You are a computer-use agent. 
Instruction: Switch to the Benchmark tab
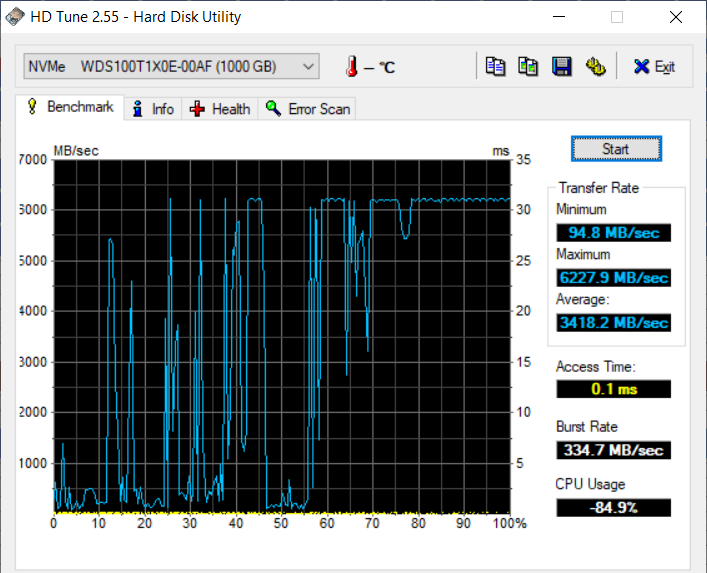pyautogui.click(x=70, y=107)
